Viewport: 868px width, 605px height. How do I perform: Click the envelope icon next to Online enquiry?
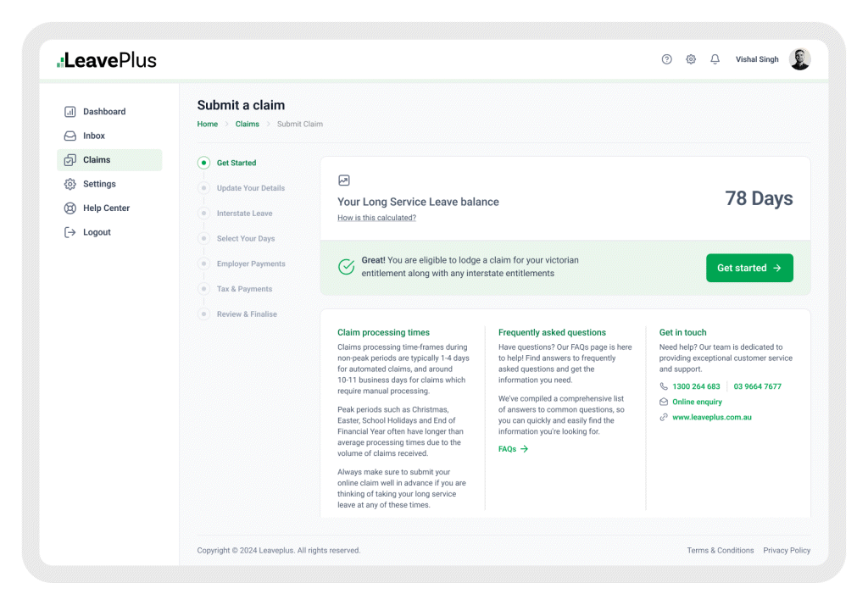(x=663, y=402)
